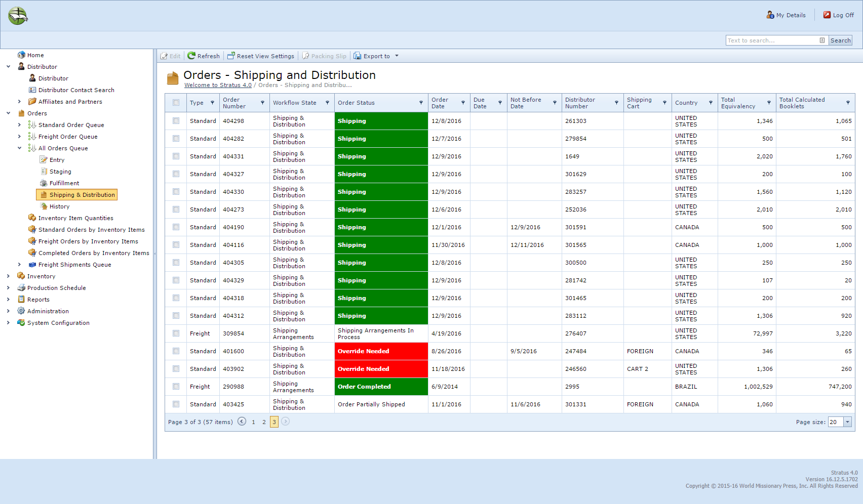Screen dimensions: 863x504
Task: Click the Export to icon
Action: point(358,56)
